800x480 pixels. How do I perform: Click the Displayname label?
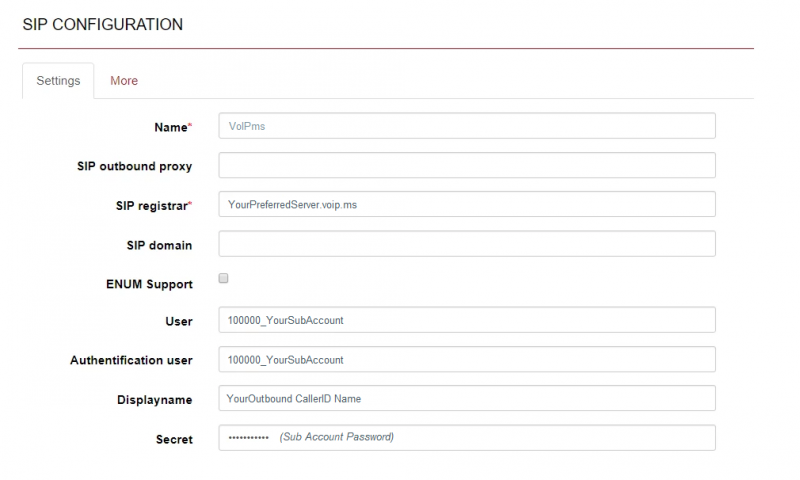[x=155, y=400]
